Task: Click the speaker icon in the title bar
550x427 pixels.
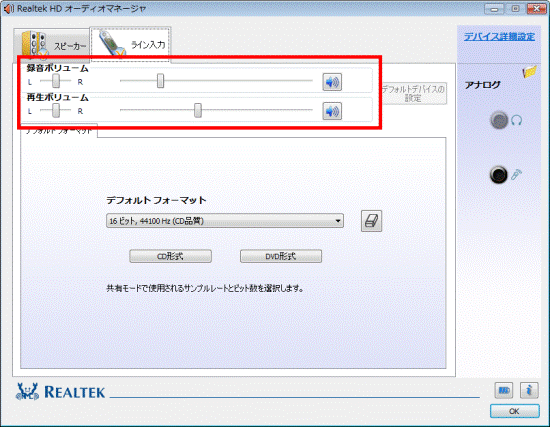Action: (8, 8)
